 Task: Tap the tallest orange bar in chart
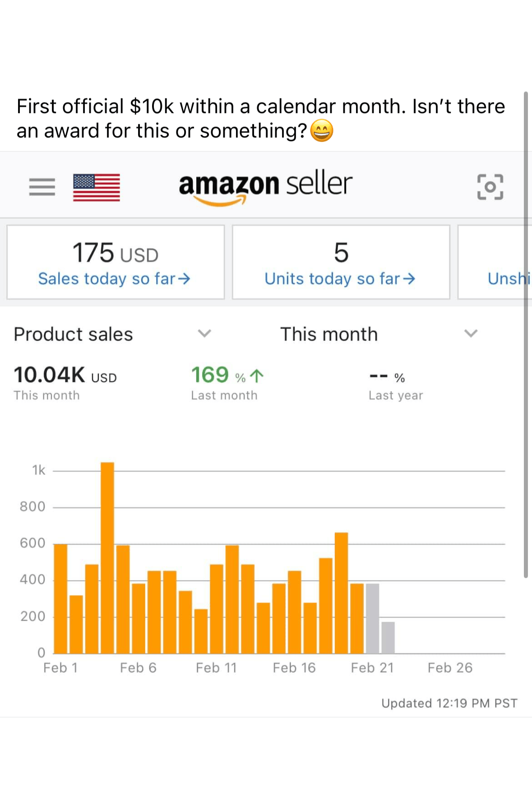click(x=107, y=558)
